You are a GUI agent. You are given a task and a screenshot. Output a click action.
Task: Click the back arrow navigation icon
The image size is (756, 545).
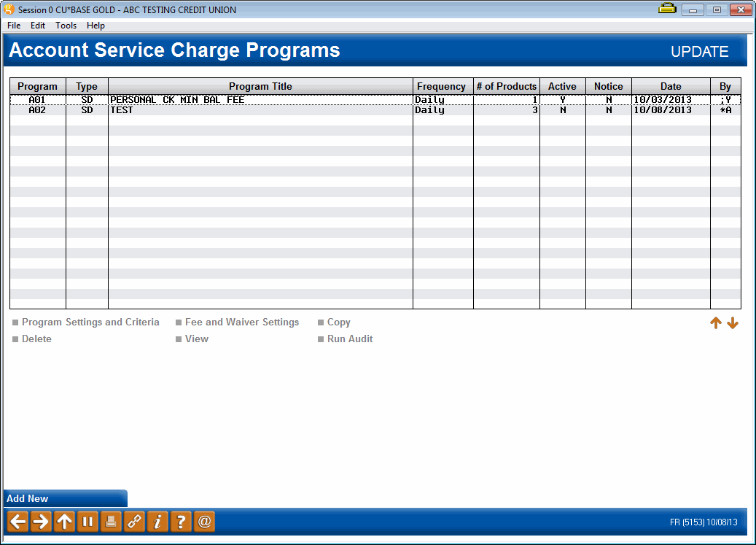(17, 521)
